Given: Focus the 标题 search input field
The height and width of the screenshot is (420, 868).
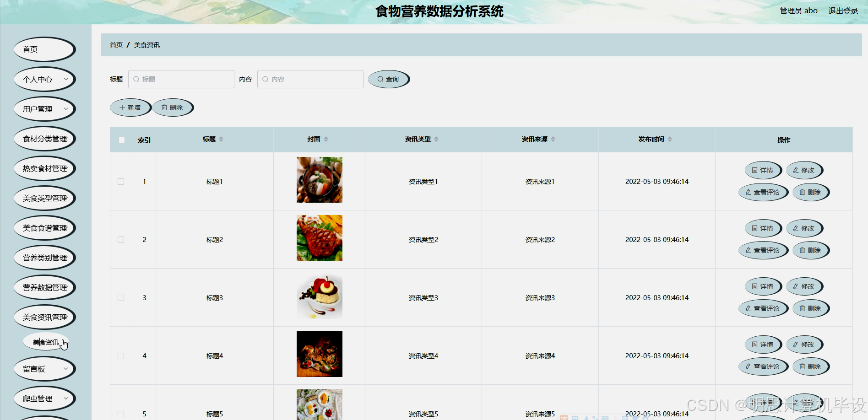Looking at the screenshot, I should tap(181, 79).
